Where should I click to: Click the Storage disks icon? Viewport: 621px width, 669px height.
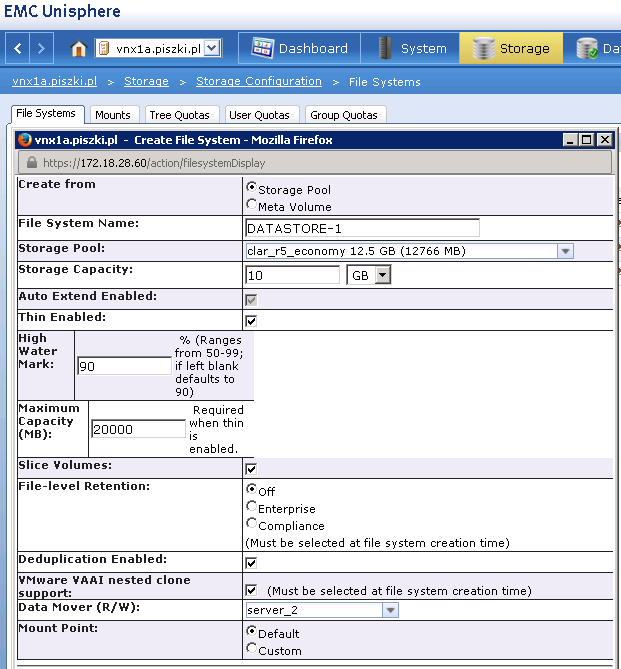pos(484,48)
